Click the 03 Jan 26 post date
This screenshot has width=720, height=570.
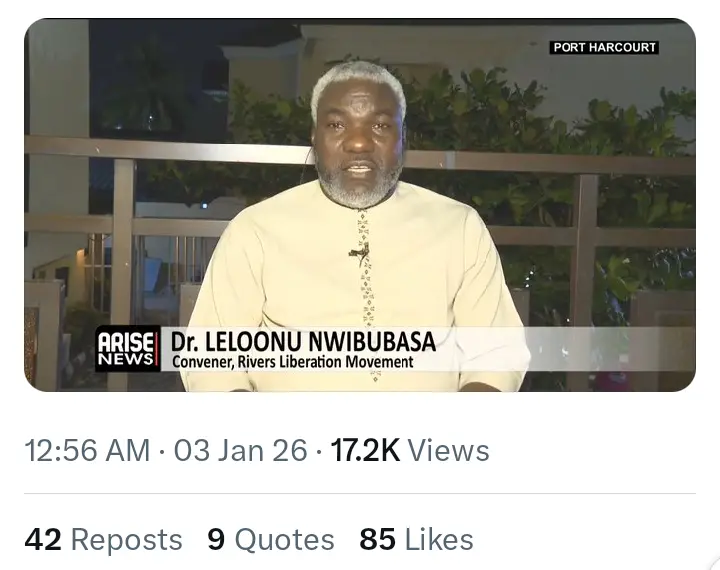(x=240, y=450)
